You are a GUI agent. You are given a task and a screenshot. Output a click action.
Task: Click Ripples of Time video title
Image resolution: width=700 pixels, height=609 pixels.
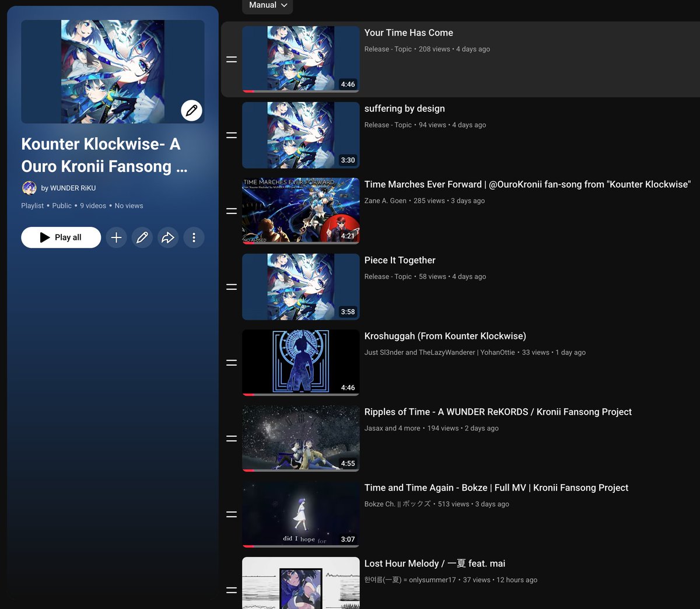point(498,412)
